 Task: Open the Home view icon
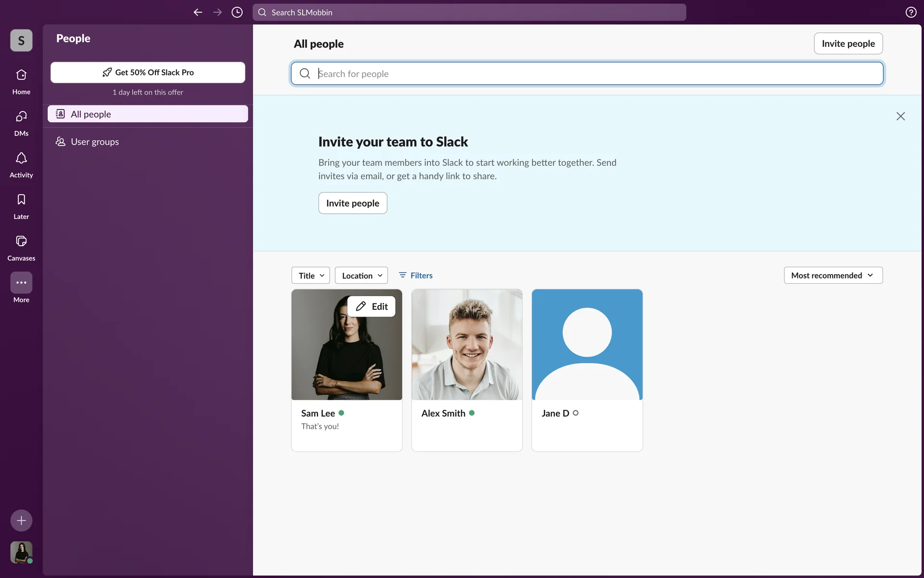click(21, 75)
